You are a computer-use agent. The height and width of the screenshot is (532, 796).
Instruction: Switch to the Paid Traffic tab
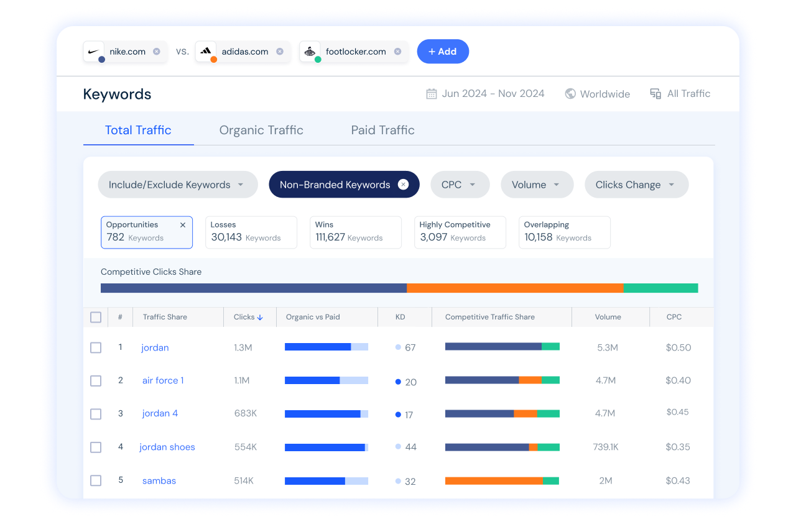pos(382,130)
